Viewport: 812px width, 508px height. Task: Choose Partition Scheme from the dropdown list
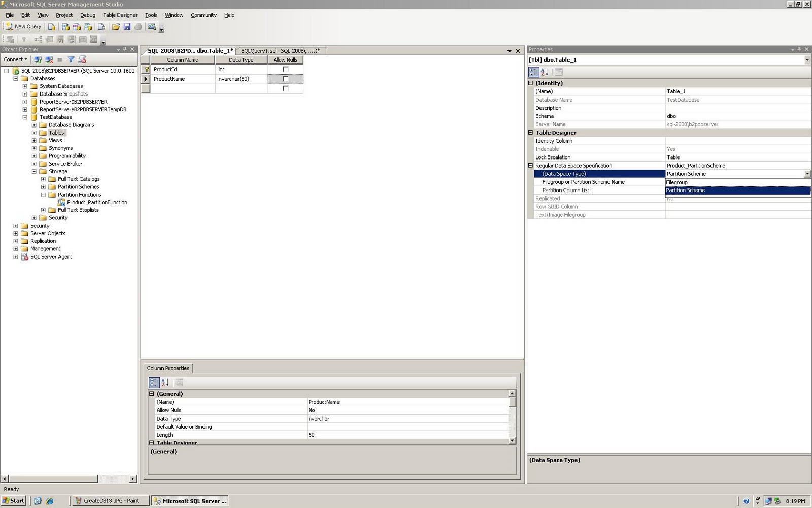tap(738, 190)
